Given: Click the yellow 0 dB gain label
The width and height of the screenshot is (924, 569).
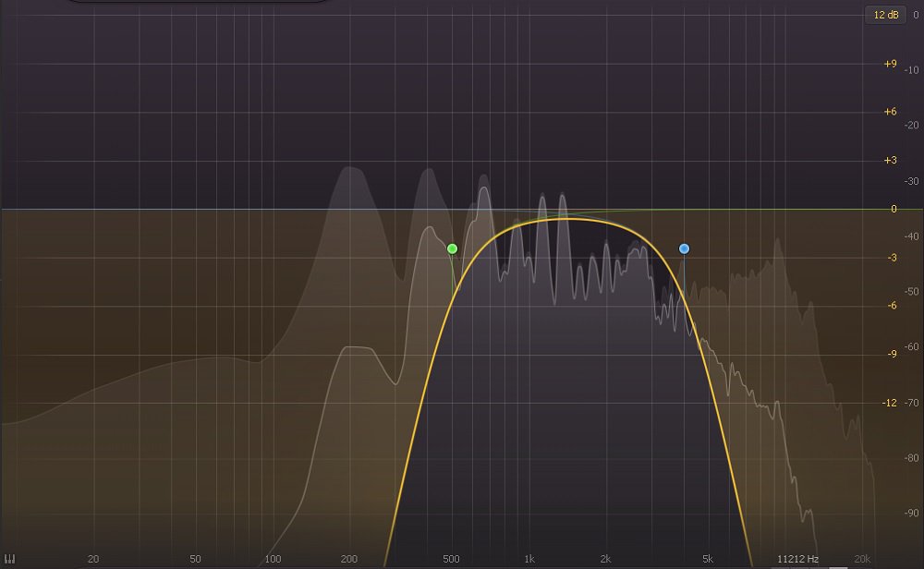Looking at the screenshot, I should 893,210.
